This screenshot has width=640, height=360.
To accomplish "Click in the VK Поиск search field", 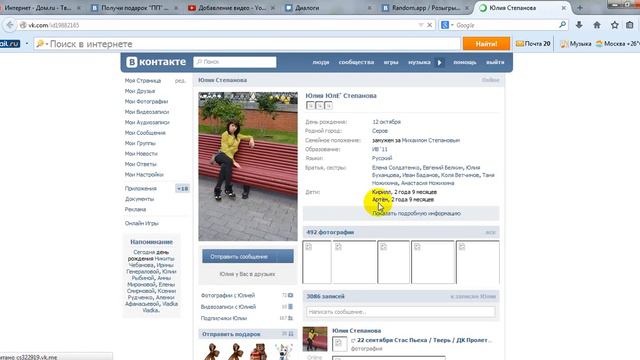I will [235, 62].
